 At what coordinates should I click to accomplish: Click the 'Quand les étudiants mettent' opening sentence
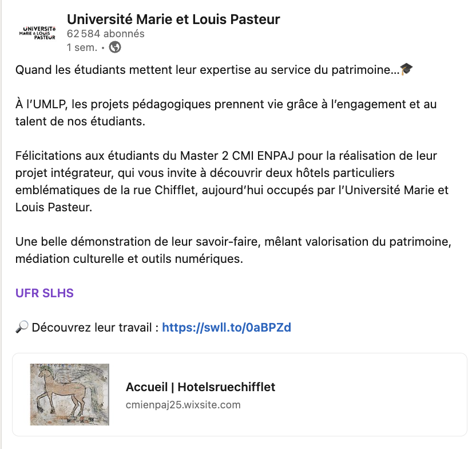pyautogui.click(x=207, y=69)
